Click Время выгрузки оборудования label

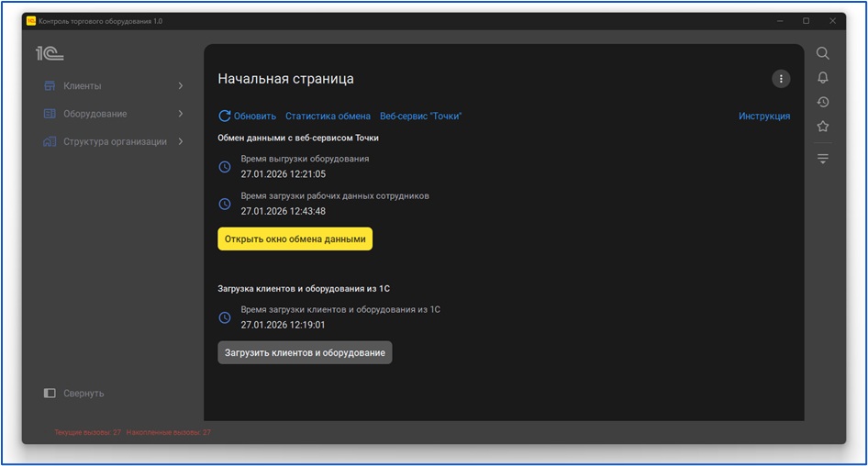pos(305,159)
